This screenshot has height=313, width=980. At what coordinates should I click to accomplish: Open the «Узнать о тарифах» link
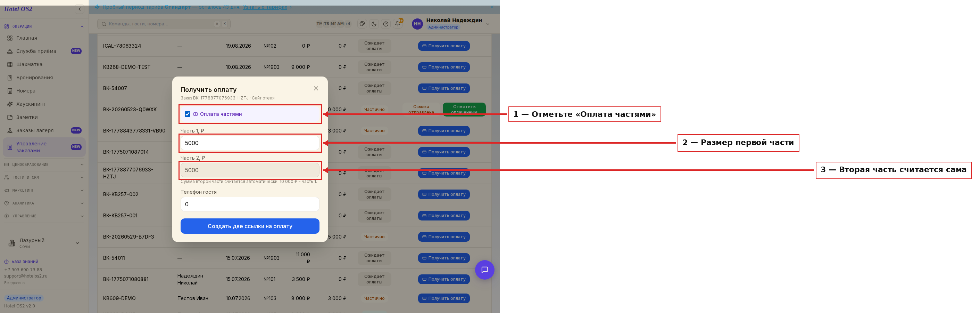(265, 7)
